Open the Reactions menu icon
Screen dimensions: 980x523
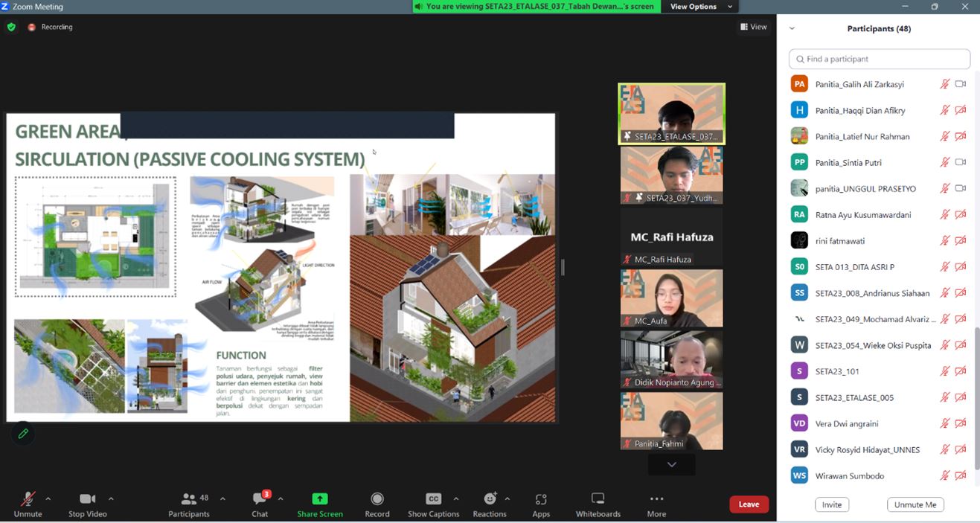click(x=490, y=499)
